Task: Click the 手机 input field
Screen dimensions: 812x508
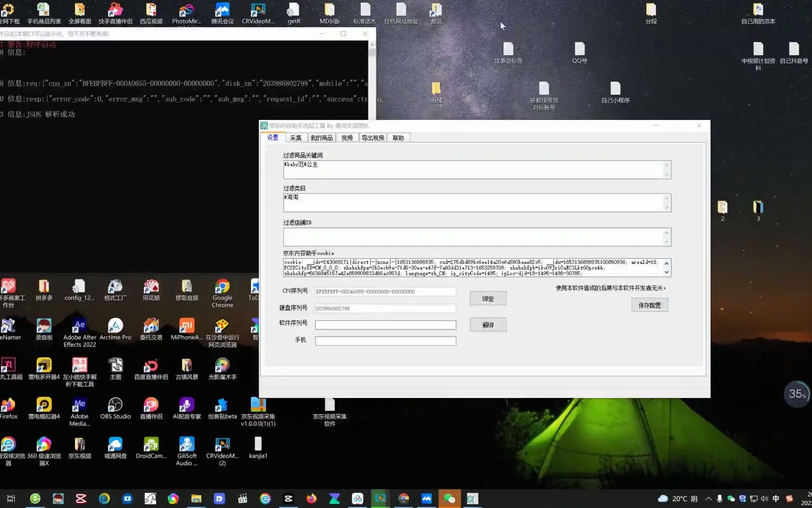Action: click(385, 341)
